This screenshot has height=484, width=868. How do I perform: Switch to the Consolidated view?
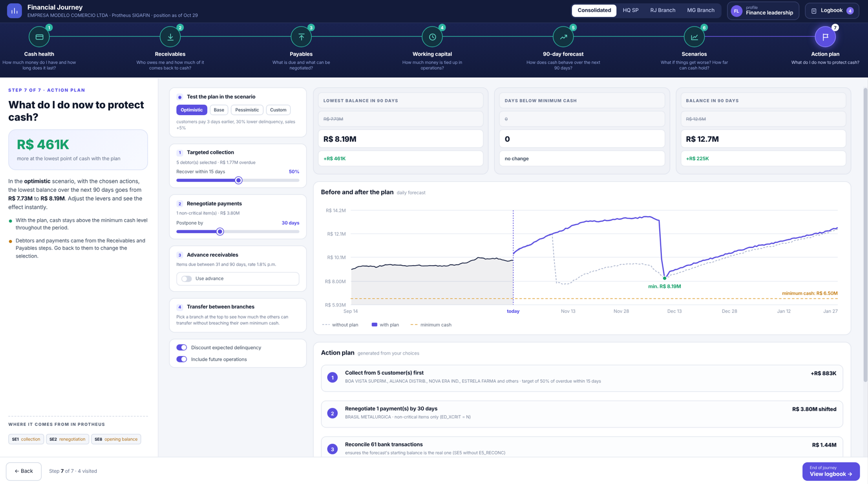(594, 11)
